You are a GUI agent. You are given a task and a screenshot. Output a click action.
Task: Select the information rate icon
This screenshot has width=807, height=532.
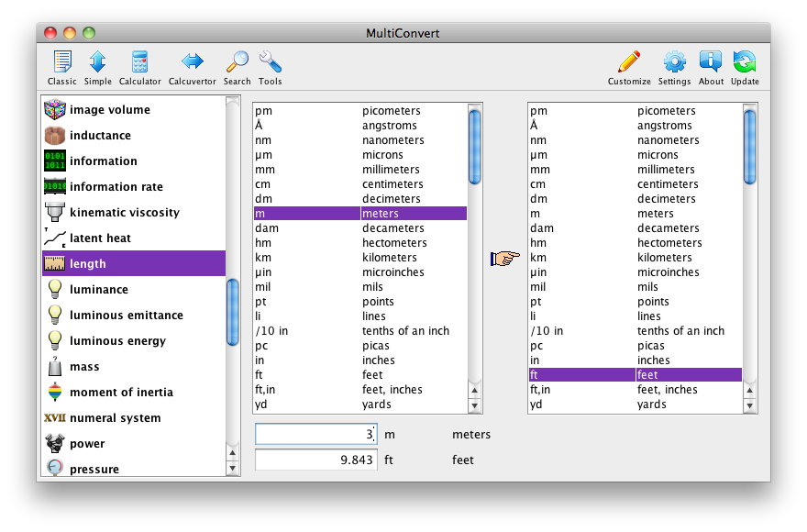pyautogui.click(x=55, y=186)
